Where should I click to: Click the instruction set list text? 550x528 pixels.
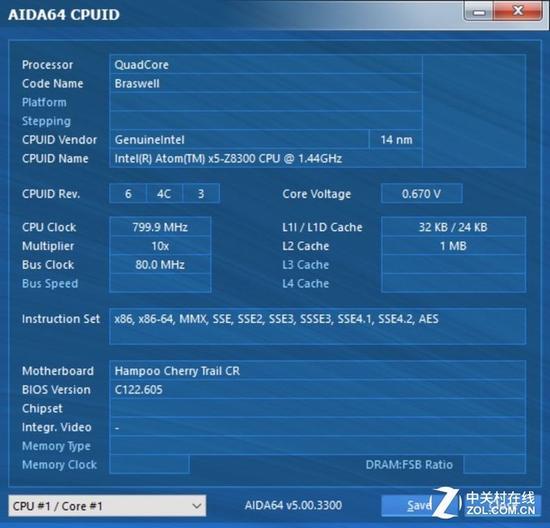point(276,319)
